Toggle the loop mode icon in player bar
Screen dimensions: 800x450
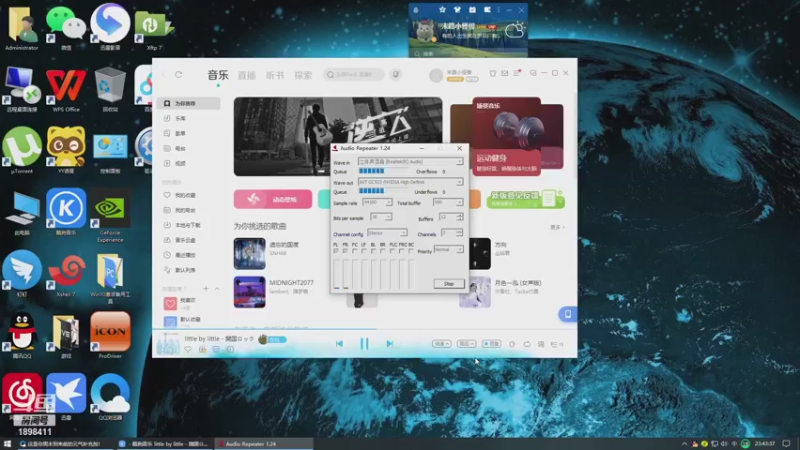(x=527, y=344)
